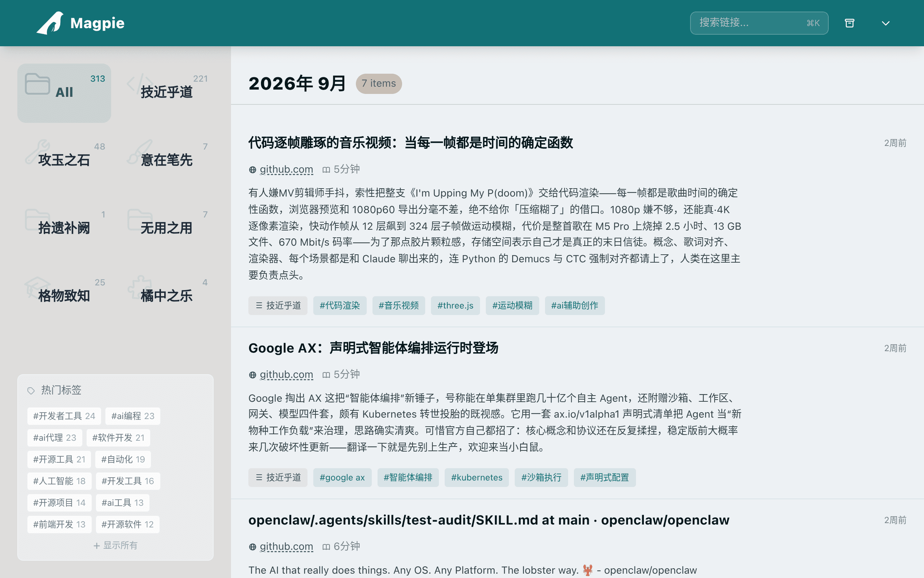Filter by #前端开发 popular tag
This screenshot has height=578, width=924.
[59, 524]
